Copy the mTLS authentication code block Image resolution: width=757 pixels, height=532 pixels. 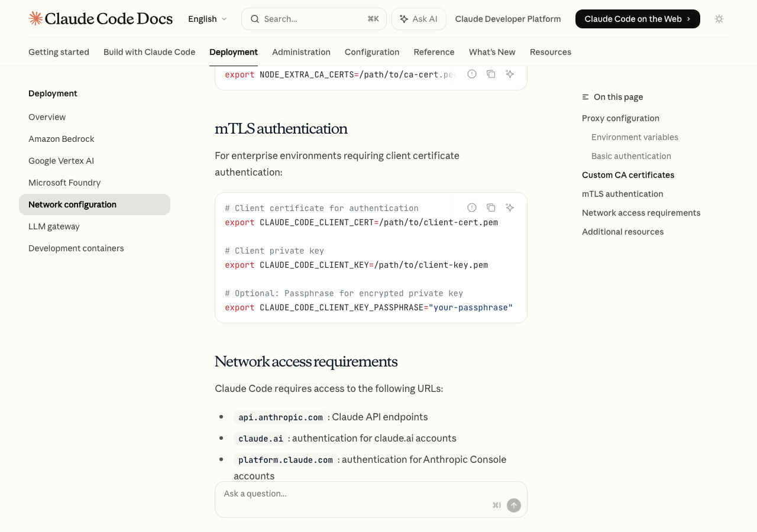[491, 207]
